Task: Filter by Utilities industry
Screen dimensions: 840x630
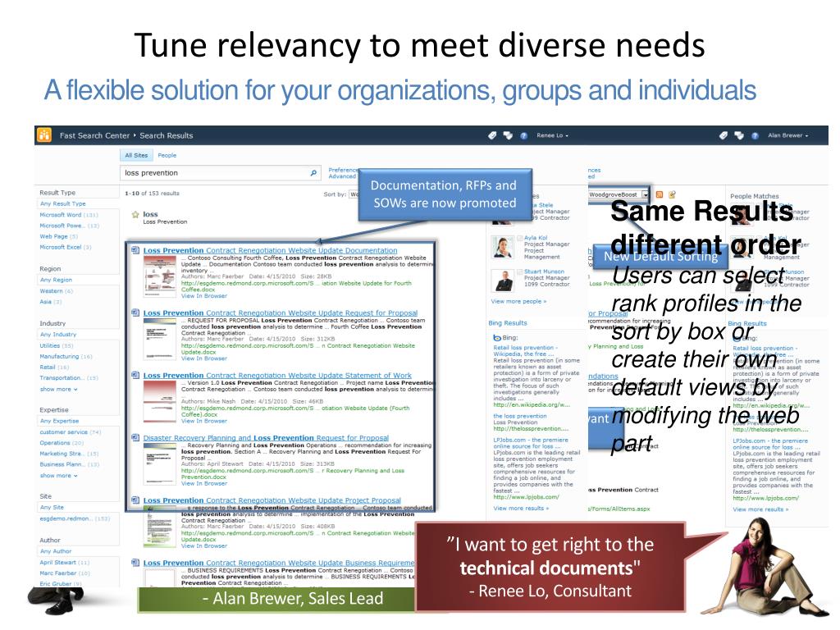Action: (57, 345)
